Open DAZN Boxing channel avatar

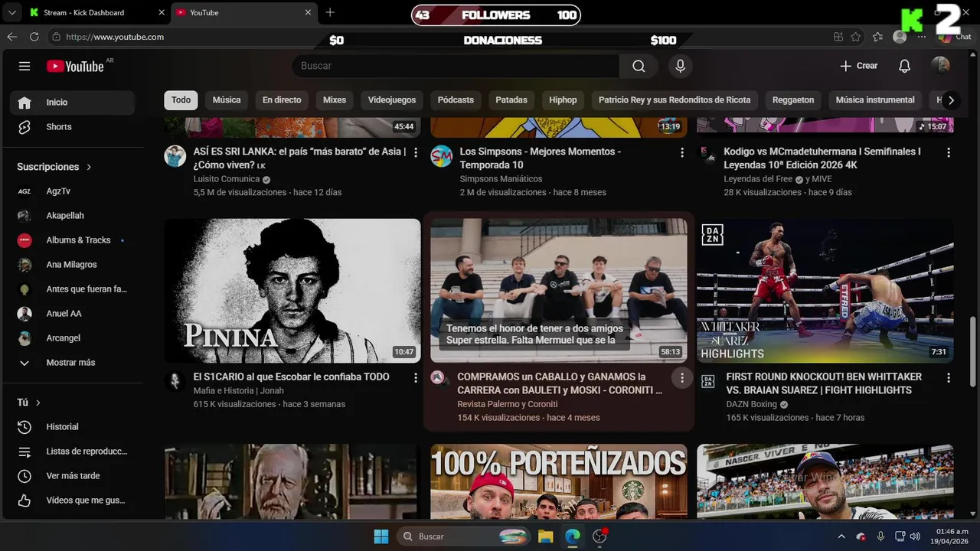point(708,380)
